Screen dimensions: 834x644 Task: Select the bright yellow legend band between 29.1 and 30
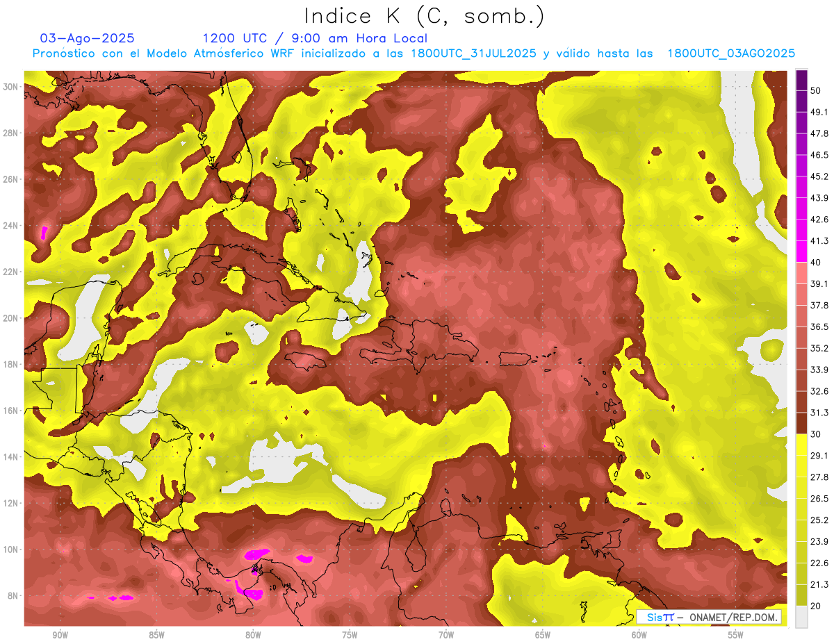pyautogui.click(x=801, y=445)
